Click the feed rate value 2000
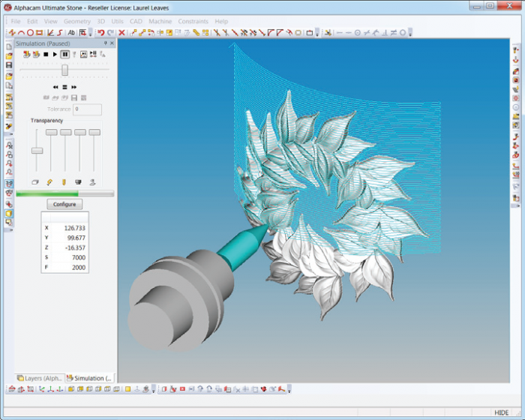Image resolution: width=525 pixels, height=420 pixels. [x=79, y=268]
